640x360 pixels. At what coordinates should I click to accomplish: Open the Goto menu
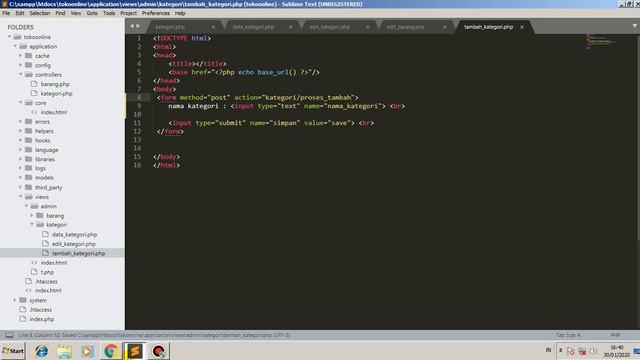(92, 13)
